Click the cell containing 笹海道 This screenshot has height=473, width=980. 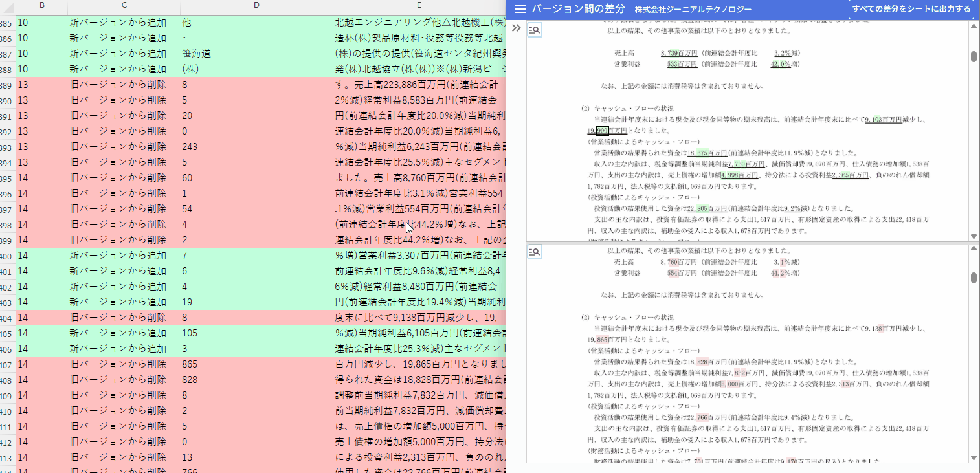point(256,54)
